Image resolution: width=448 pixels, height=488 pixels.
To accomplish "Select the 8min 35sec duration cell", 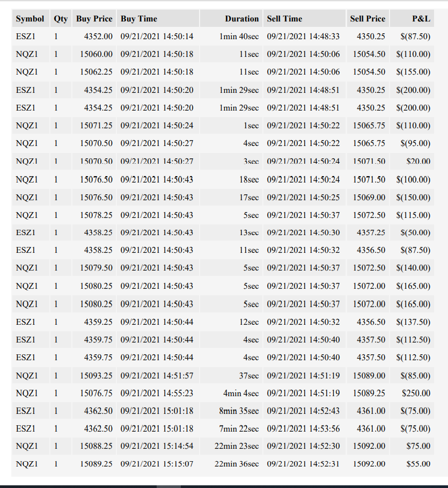I will click(231, 411).
